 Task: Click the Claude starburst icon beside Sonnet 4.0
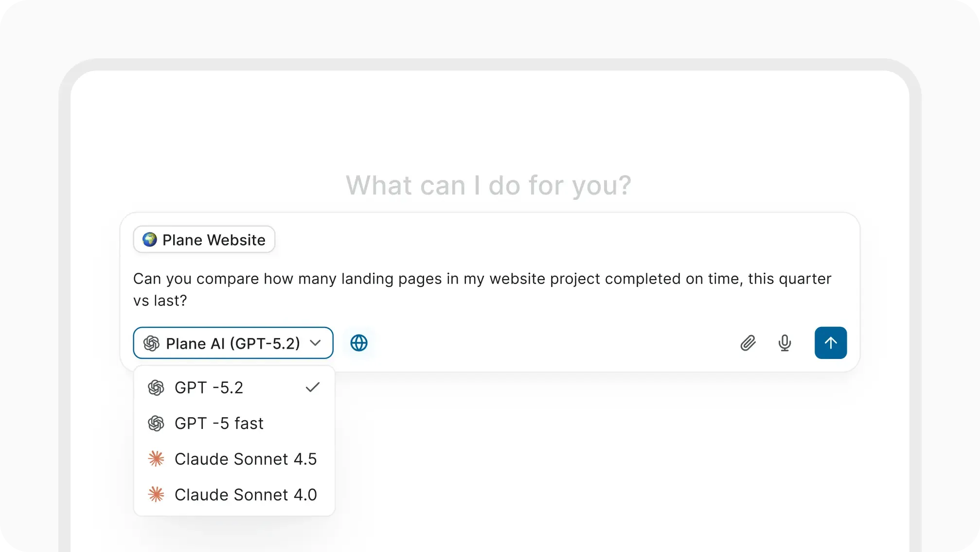(156, 495)
